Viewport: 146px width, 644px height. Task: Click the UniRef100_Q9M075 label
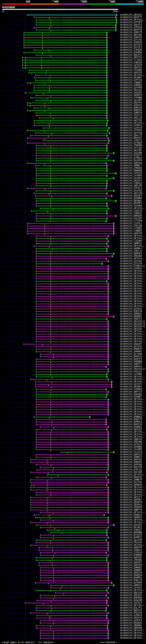click(131, 32)
